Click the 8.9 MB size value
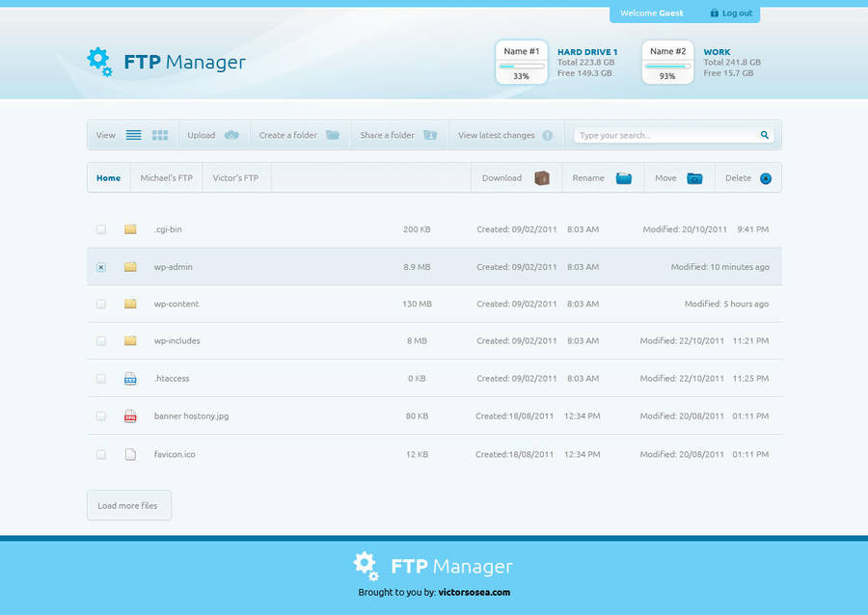This screenshot has width=868, height=615. tap(417, 267)
